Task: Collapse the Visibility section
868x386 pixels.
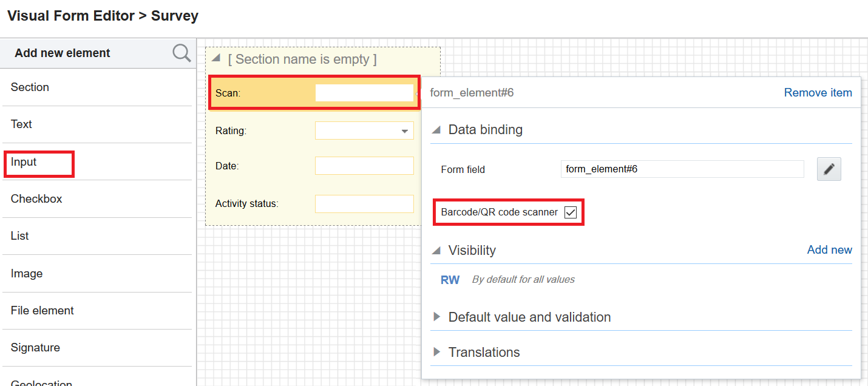Action: coord(436,250)
